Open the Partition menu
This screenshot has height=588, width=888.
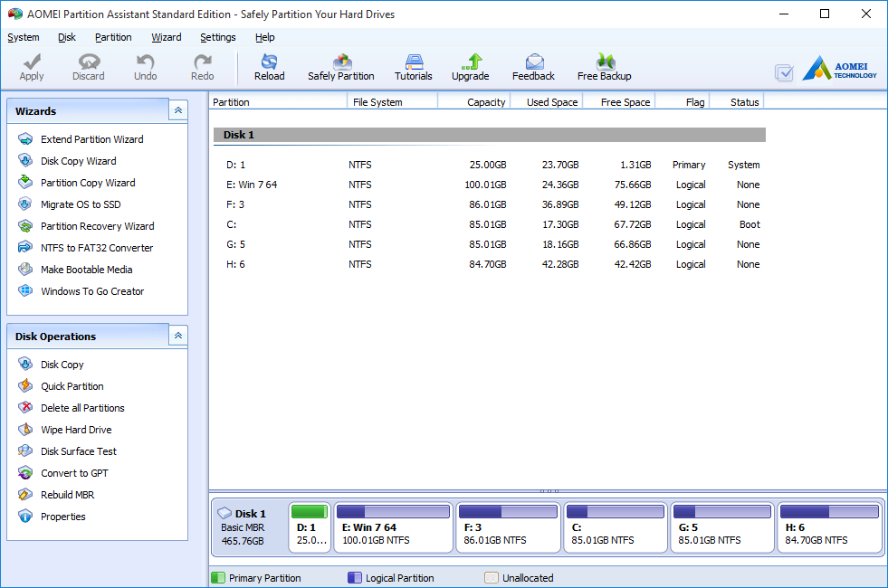coord(113,37)
